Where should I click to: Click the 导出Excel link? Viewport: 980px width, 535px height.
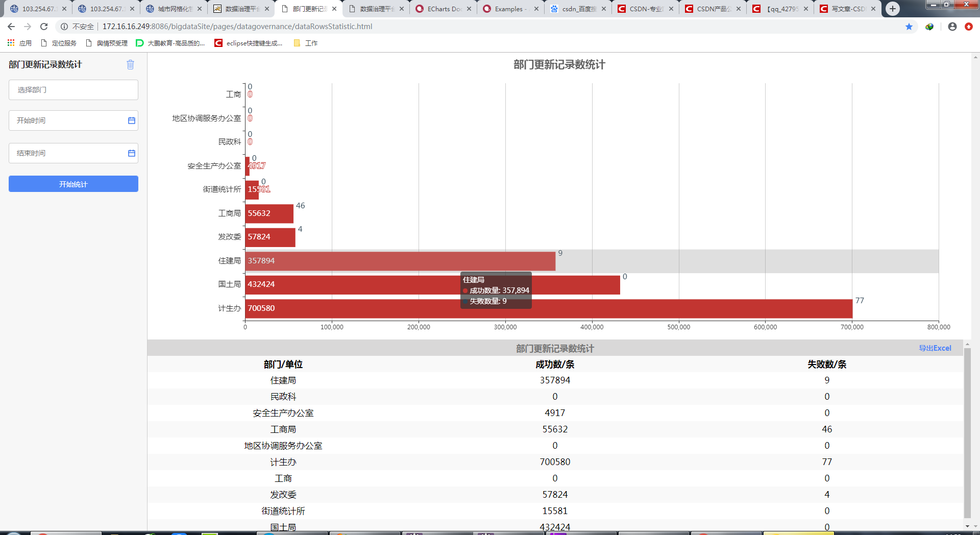click(935, 348)
